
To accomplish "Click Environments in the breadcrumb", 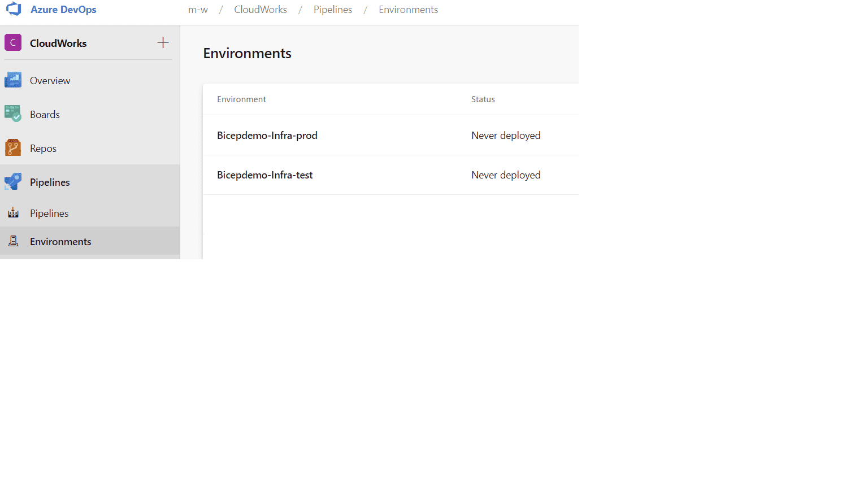I will pyautogui.click(x=409, y=10).
